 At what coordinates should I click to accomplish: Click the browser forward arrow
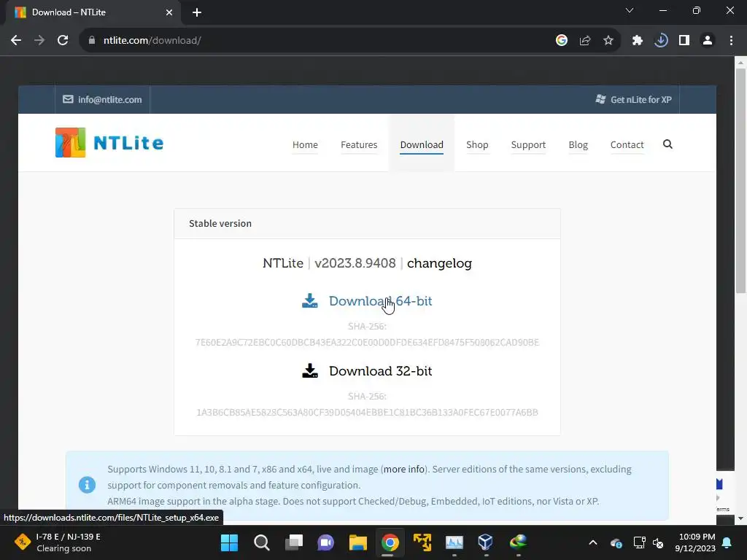pos(39,41)
